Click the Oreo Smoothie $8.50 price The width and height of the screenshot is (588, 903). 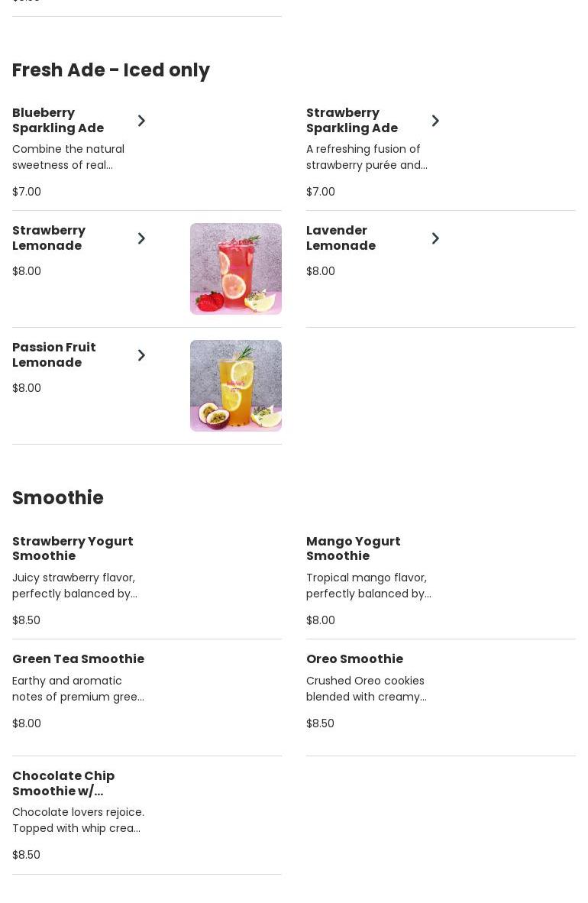pyautogui.click(x=320, y=723)
